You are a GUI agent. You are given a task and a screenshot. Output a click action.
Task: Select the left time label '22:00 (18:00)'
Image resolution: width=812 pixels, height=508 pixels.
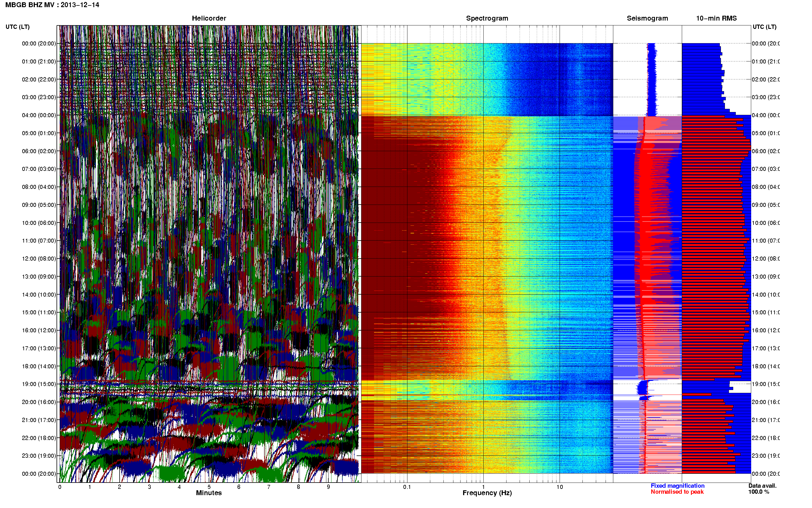tap(39, 438)
